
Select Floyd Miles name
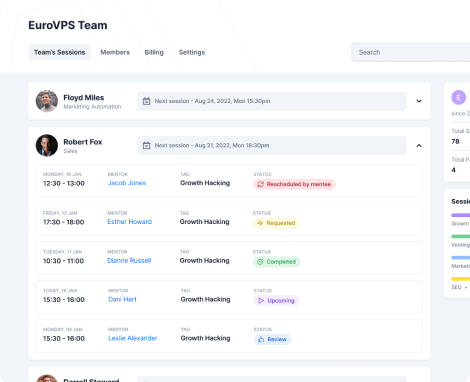coord(84,98)
